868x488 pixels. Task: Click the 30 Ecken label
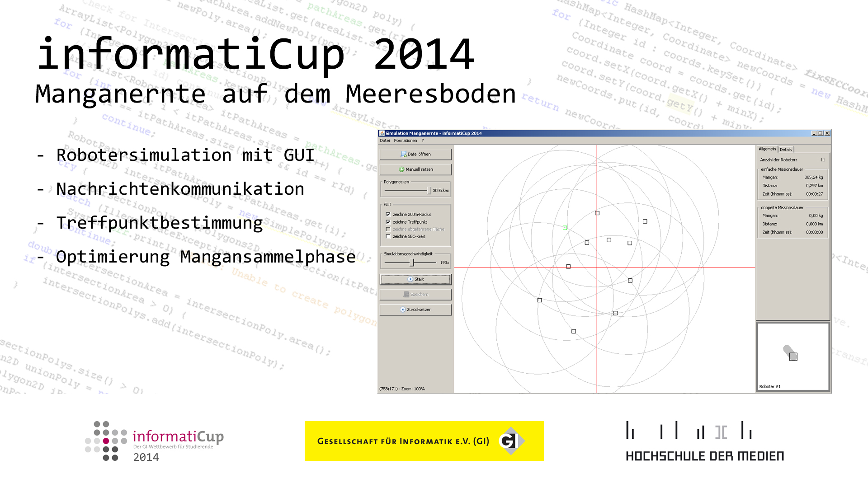click(x=441, y=191)
